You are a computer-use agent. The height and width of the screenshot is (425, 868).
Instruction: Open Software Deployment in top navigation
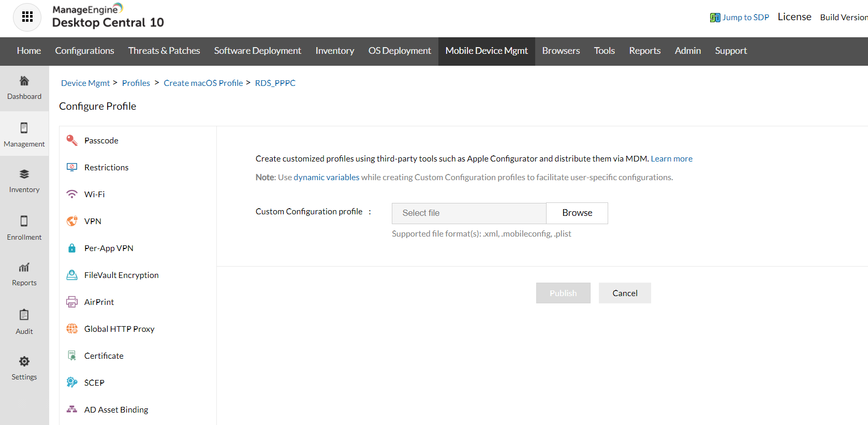pos(258,51)
